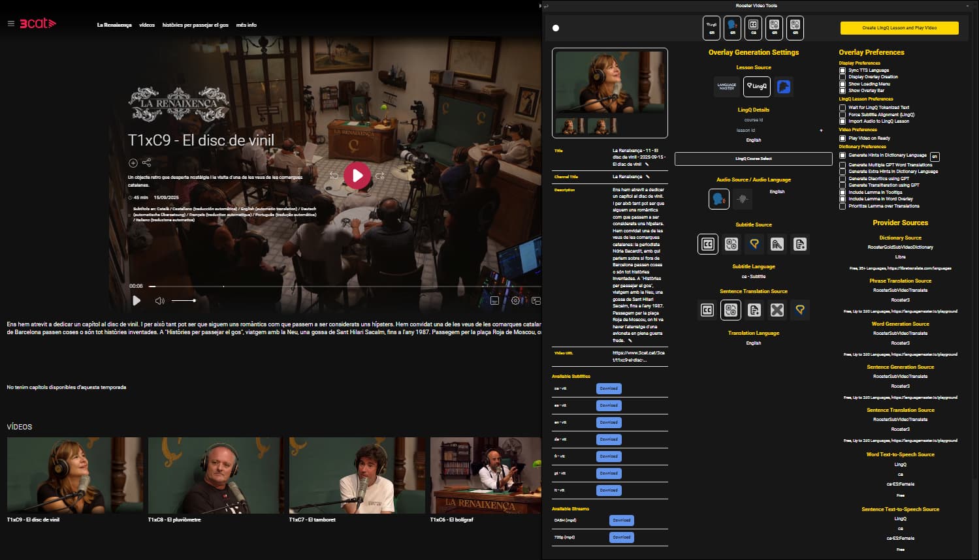Click the share icon below the video title

tap(146, 163)
